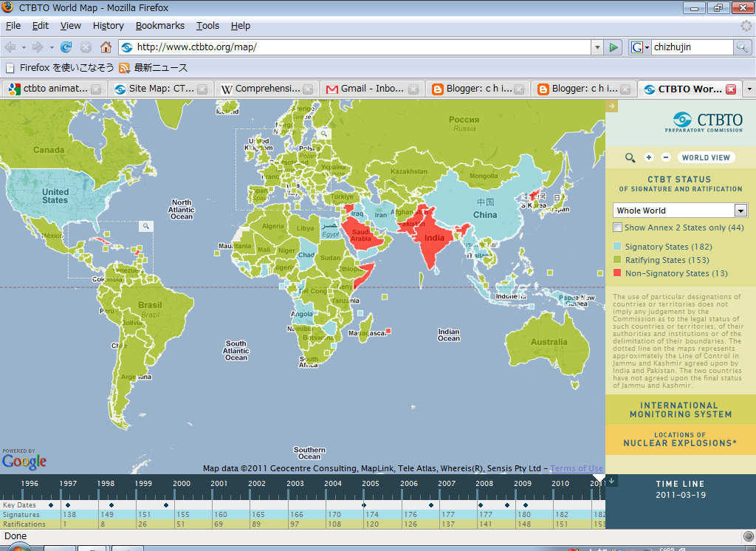
Task: Open the Forward button history dropdown
Action: 52,48
